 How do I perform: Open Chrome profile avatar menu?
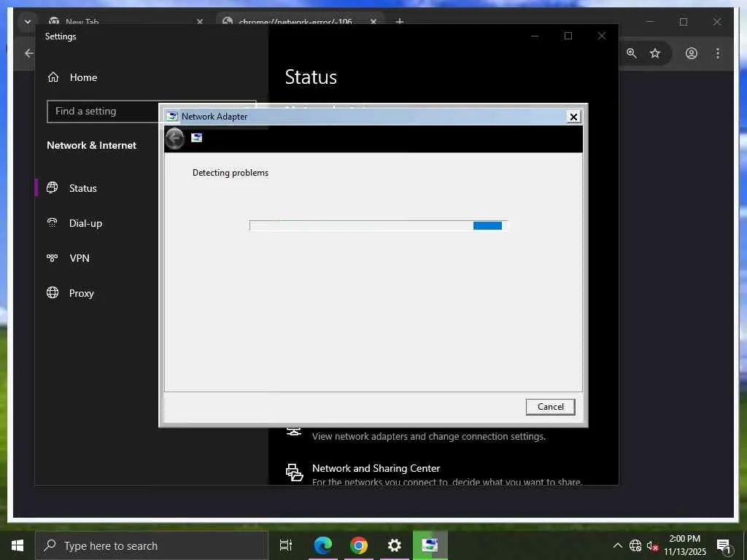(692, 53)
